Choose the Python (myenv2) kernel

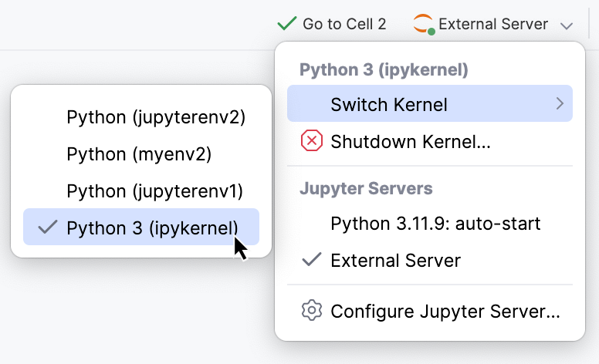(139, 154)
